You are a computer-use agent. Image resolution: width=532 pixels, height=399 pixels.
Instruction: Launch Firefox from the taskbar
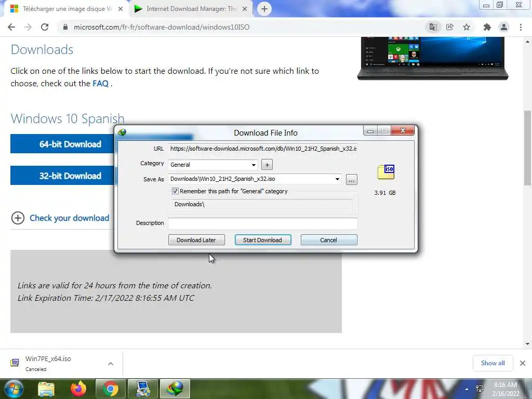pyautogui.click(x=78, y=389)
